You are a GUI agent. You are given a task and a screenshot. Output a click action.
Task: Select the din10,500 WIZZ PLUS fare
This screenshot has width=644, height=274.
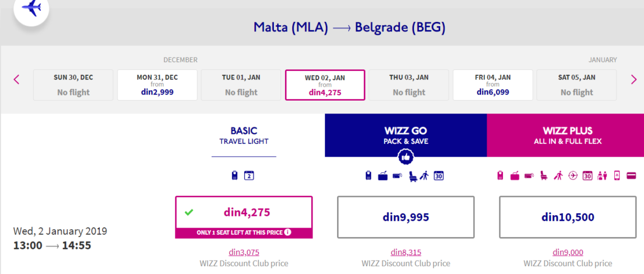[568, 217]
